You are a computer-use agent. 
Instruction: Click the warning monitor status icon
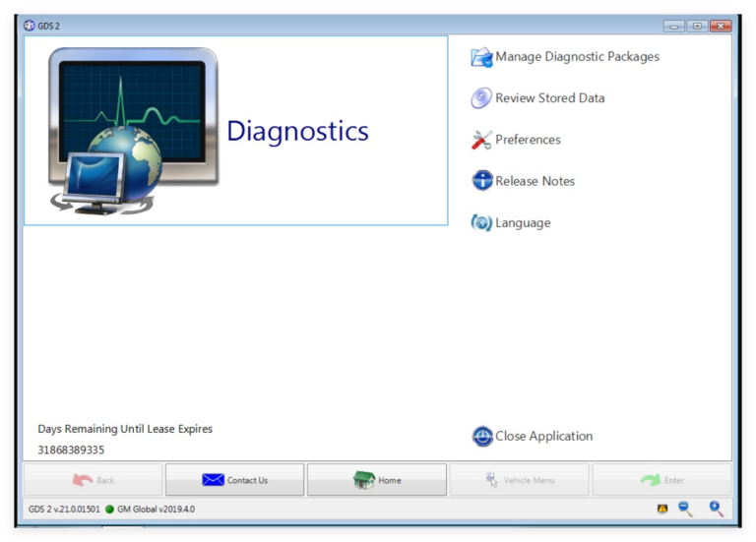[x=662, y=509]
